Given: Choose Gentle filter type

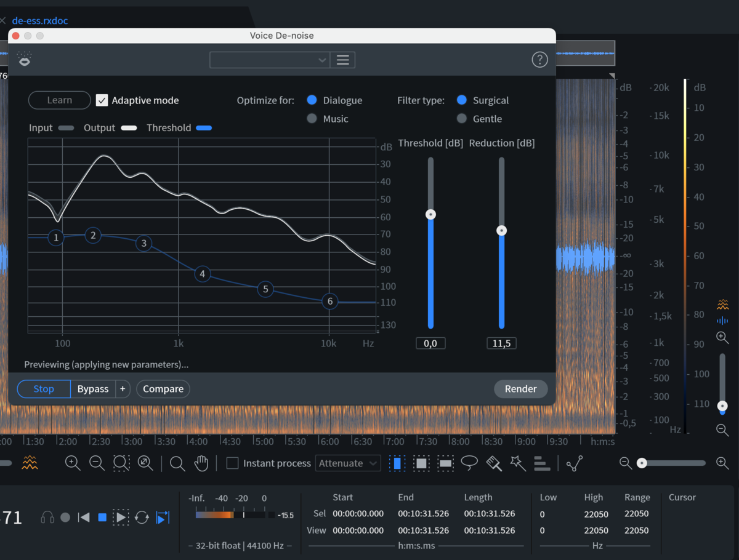Looking at the screenshot, I should [462, 119].
